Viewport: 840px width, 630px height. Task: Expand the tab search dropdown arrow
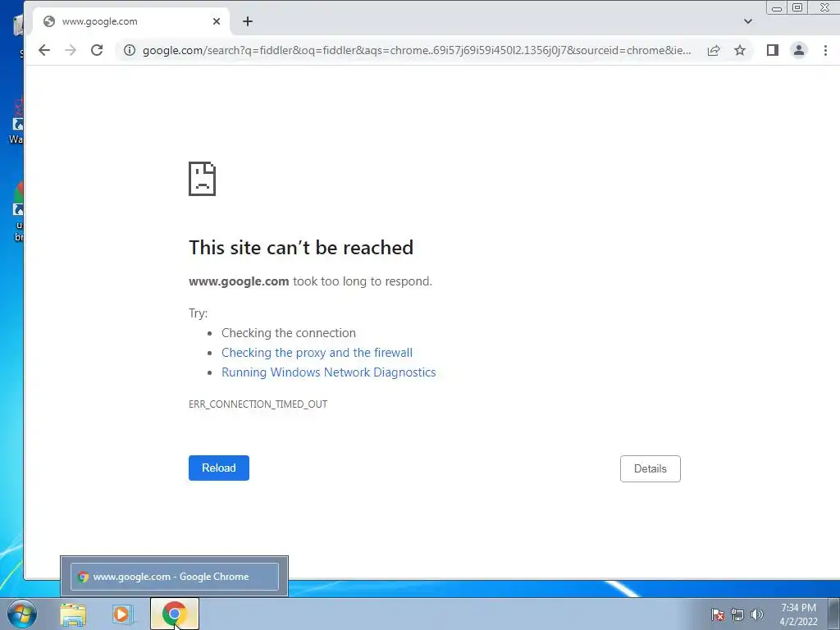tap(748, 21)
